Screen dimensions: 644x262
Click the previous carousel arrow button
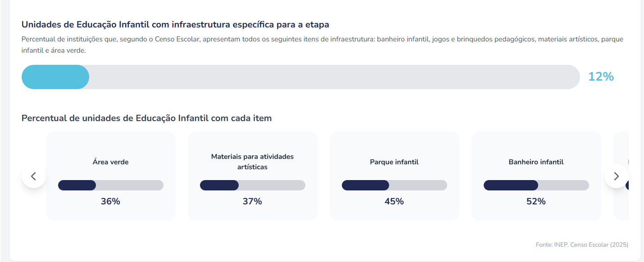(x=34, y=176)
